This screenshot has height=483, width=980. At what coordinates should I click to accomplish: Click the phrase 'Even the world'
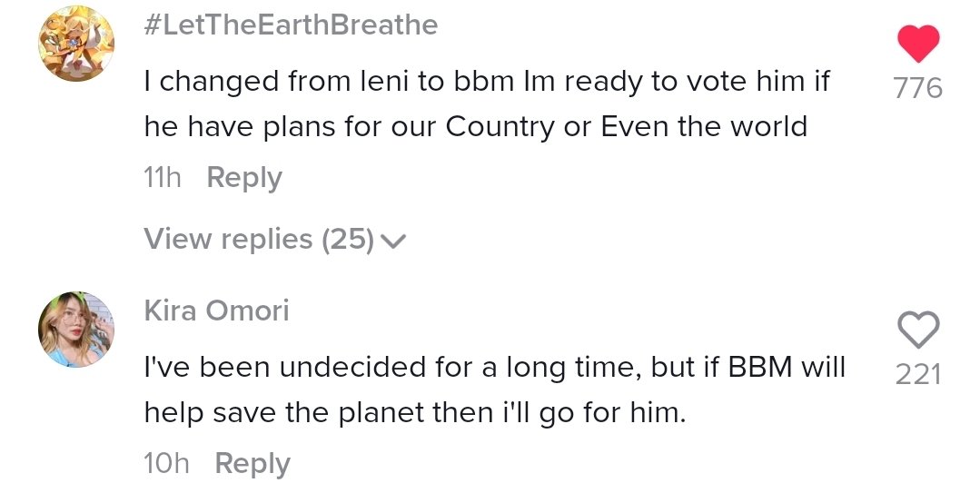705,127
